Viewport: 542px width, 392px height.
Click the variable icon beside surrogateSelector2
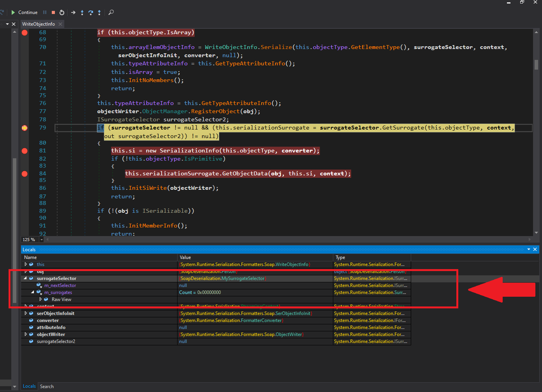[31, 341]
